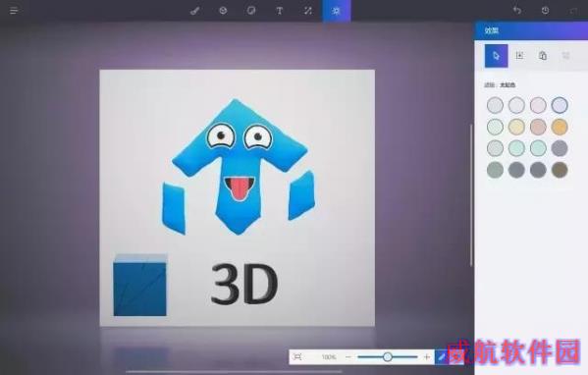Open the History clock icon
588x375 pixels.
point(545,11)
